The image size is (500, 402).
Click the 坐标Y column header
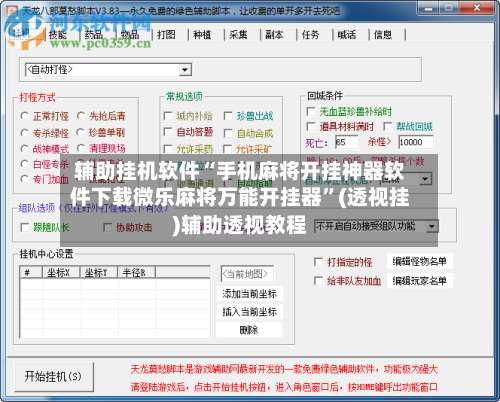pos(98,273)
